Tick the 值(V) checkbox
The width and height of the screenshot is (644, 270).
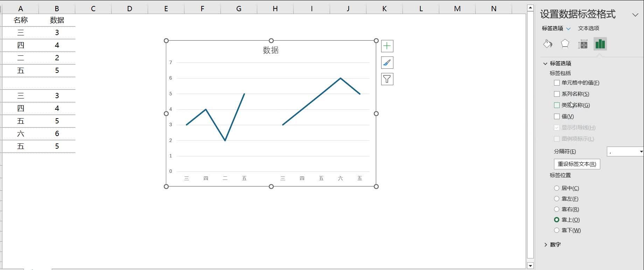tap(557, 116)
